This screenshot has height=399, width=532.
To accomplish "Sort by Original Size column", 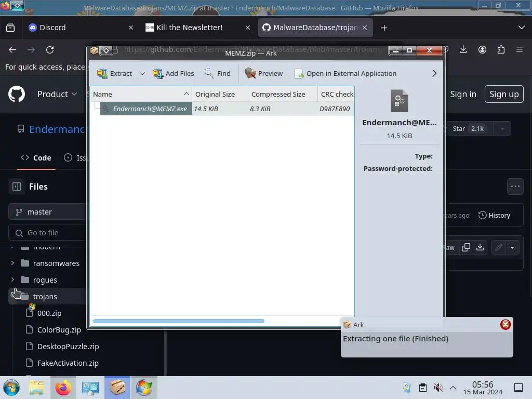I will tap(220, 94).
